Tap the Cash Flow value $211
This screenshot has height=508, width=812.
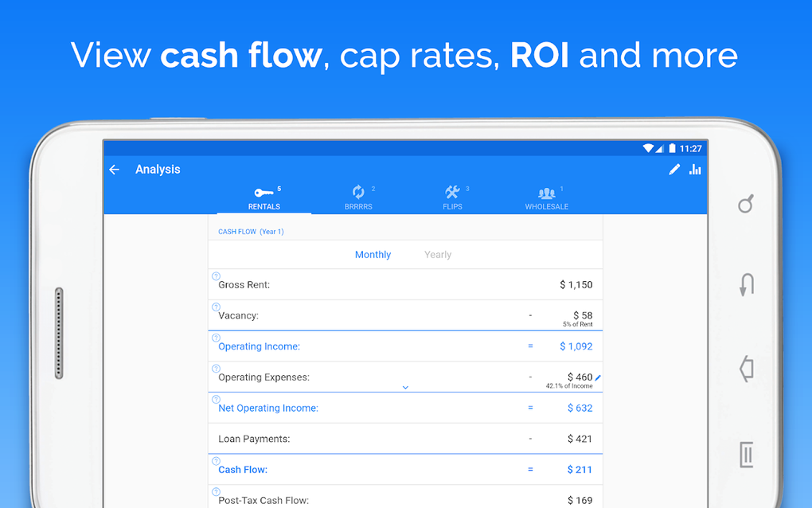[x=580, y=470]
